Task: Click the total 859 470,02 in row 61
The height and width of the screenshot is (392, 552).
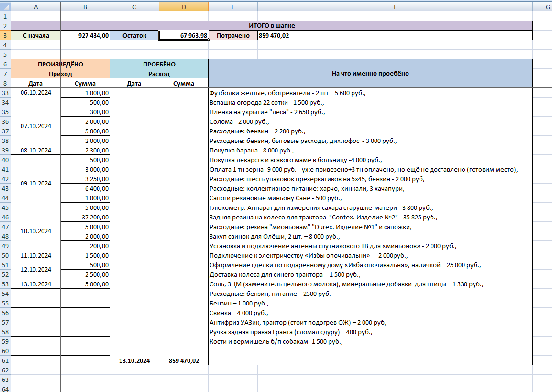Action: (183, 360)
